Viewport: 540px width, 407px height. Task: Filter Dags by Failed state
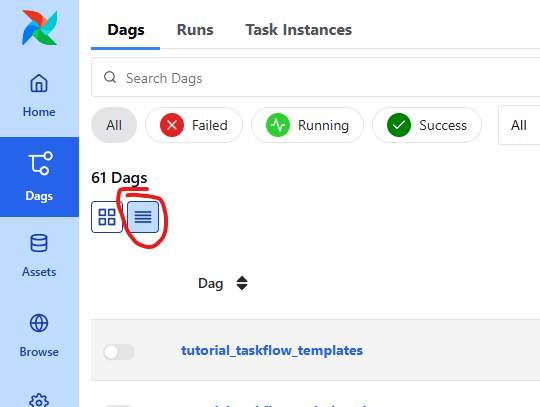194,125
